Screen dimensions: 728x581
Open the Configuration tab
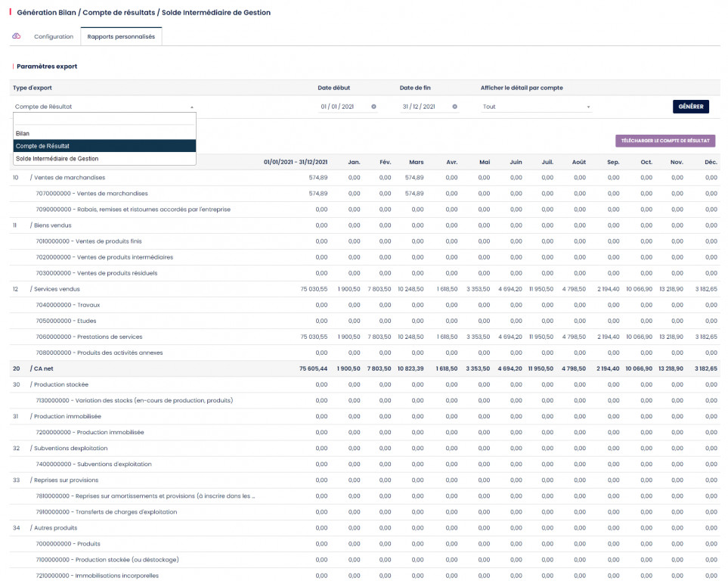[54, 36]
